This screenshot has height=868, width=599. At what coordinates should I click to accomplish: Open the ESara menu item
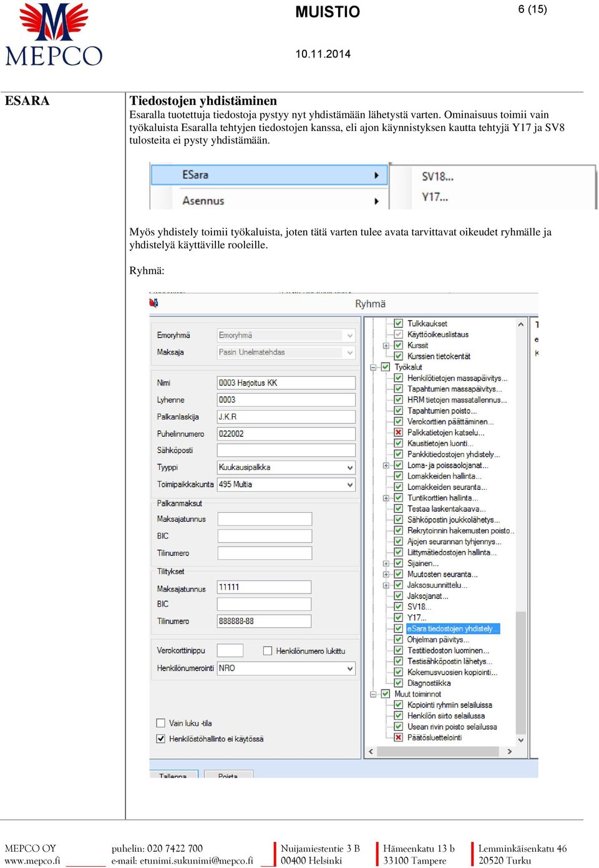[270, 175]
